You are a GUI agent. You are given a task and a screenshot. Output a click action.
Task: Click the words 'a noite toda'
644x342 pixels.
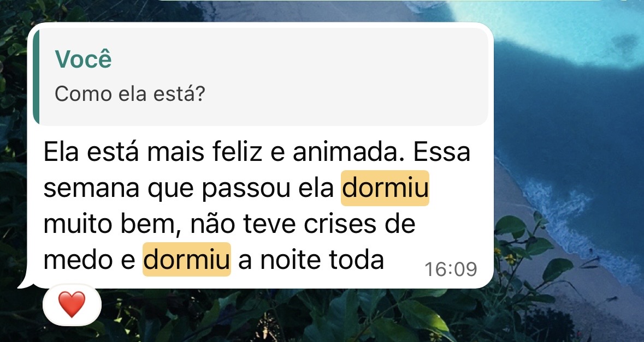311,260
